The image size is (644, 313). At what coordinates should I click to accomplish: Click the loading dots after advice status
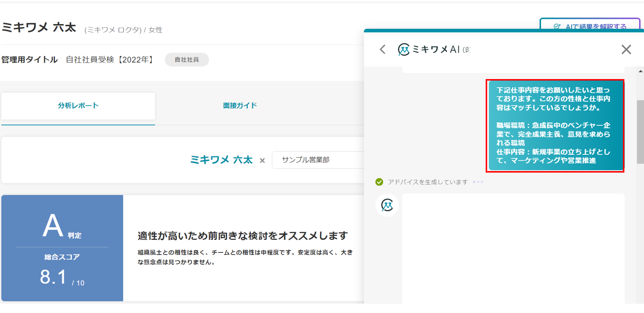478,182
